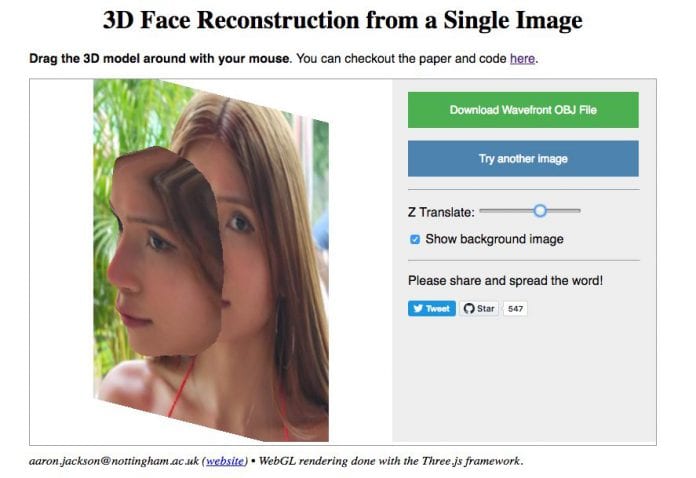Screen dimensions: 696x478
Task: Click the 'Please share and spread the word!' text
Action: (x=505, y=281)
